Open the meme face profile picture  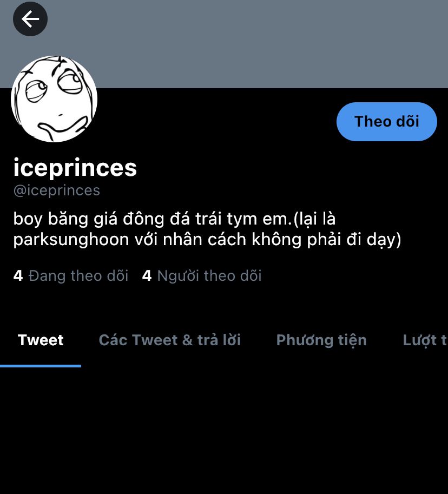[x=54, y=99]
